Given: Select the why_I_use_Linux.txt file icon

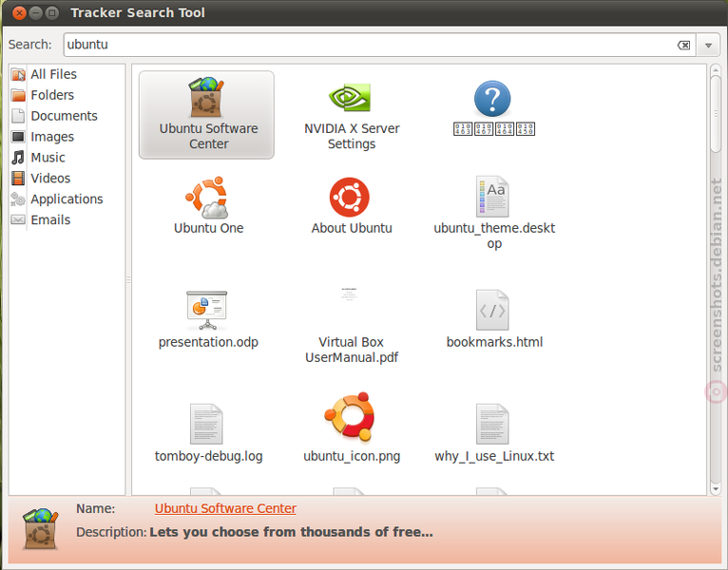Looking at the screenshot, I should click(x=492, y=424).
